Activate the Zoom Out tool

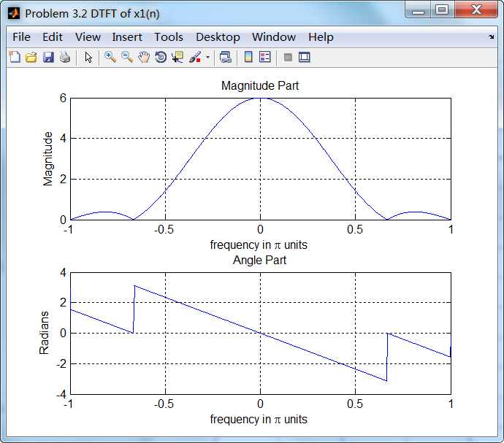127,57
